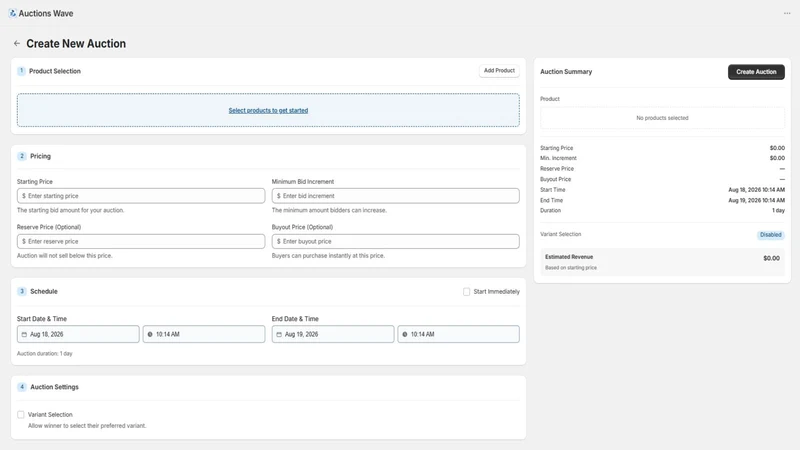This screenshot has height=450, width=800.
Task: Click the calendar icon in the start date field
Action: pyautogui.click(x=24, y=335)
